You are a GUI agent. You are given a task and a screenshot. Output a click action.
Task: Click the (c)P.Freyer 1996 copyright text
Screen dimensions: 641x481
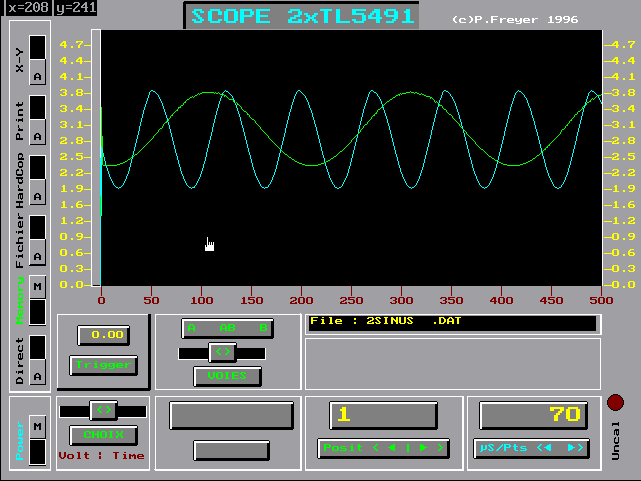(x=515, y=20)
